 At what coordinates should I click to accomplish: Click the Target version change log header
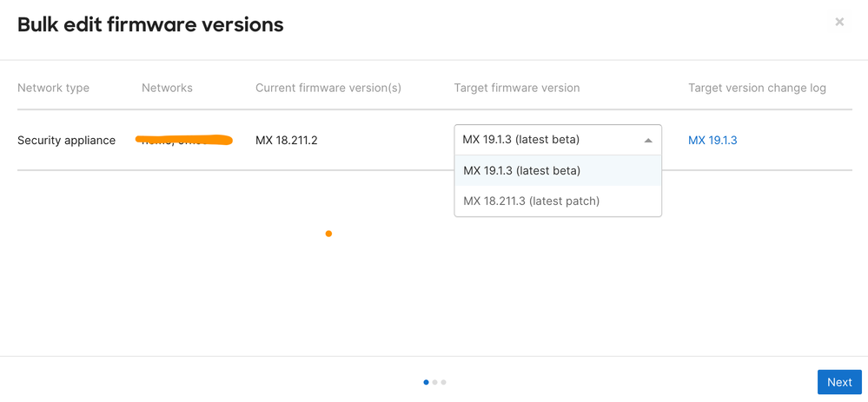tap(757, 88)
